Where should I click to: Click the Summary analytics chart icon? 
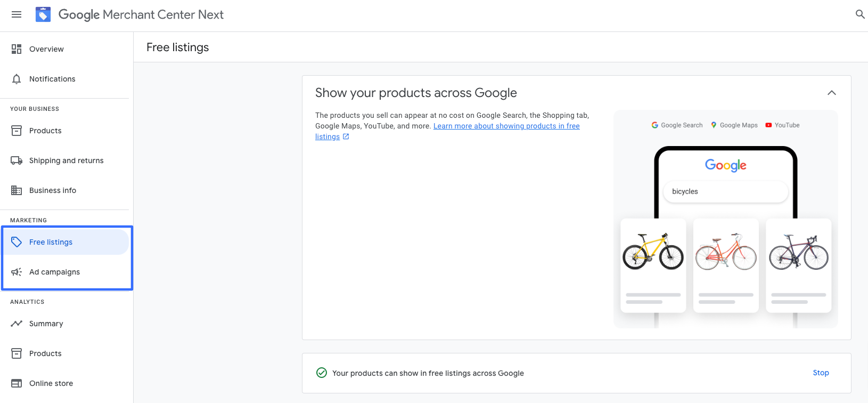click(x=17, y=324)
